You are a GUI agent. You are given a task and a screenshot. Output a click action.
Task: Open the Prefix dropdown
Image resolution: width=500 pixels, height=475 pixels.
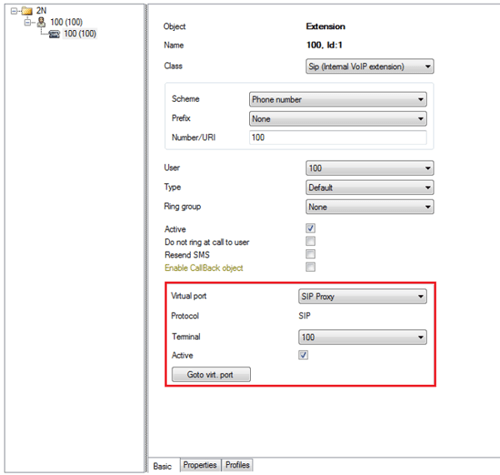338,119
